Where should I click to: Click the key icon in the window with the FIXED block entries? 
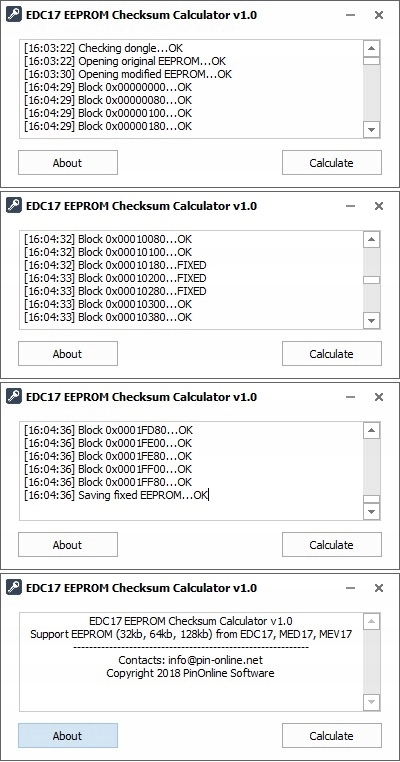[x=14, y=206]
